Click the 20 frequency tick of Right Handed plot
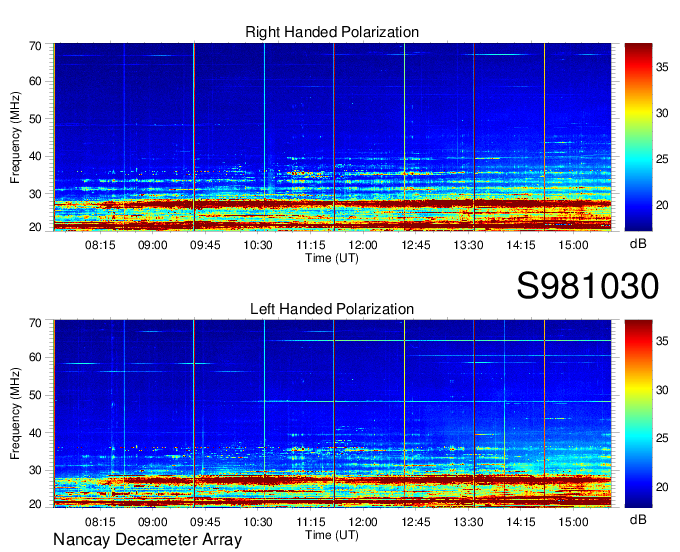Image resolution: width=680 pixels, height=552 pixels. [35, 227]
